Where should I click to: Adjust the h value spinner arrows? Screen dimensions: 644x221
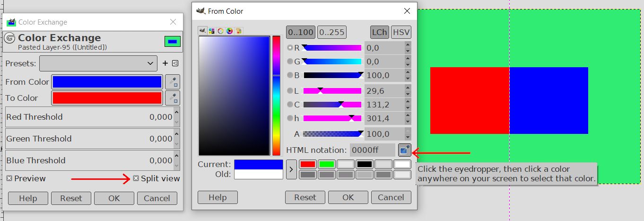click(408, 118)
